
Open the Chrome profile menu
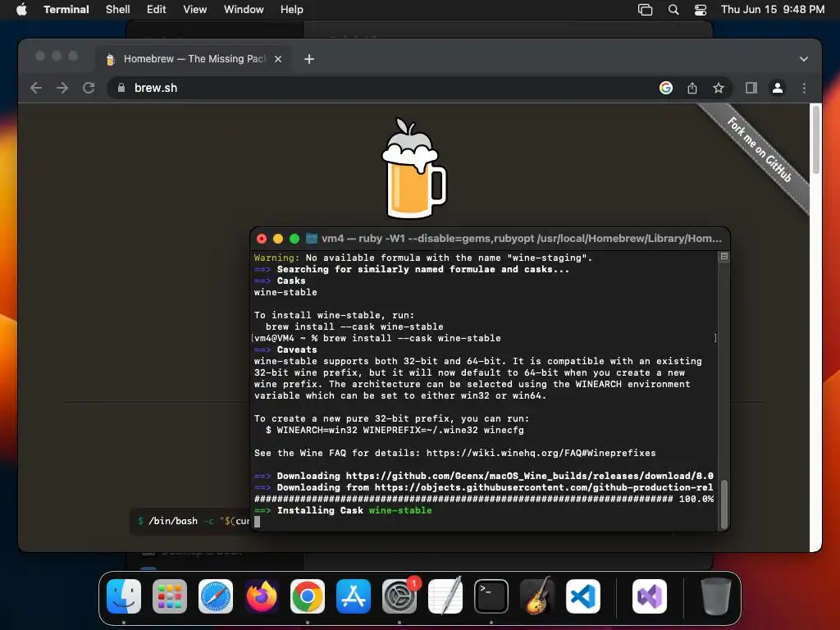click(x=778, y=88)
